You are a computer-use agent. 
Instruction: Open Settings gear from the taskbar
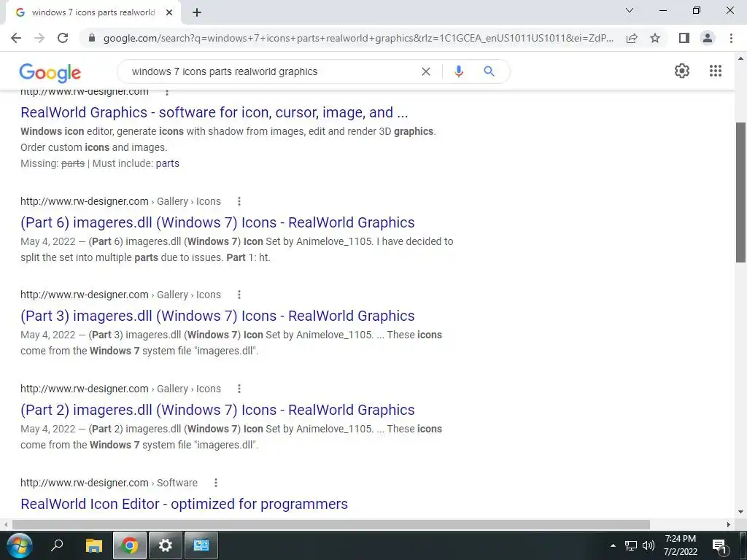[x=166, y=545]
